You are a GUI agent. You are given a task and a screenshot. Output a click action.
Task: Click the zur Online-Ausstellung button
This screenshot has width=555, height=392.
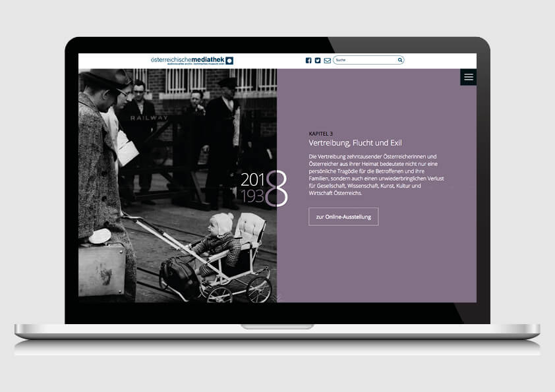343,217
